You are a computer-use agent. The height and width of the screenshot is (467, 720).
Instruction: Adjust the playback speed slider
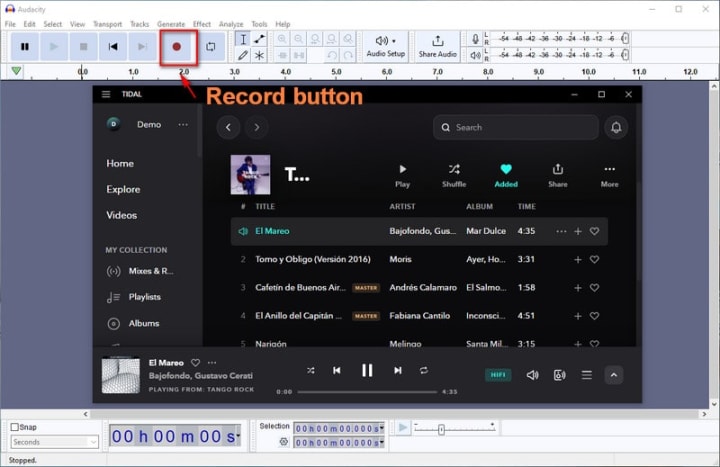441,430
